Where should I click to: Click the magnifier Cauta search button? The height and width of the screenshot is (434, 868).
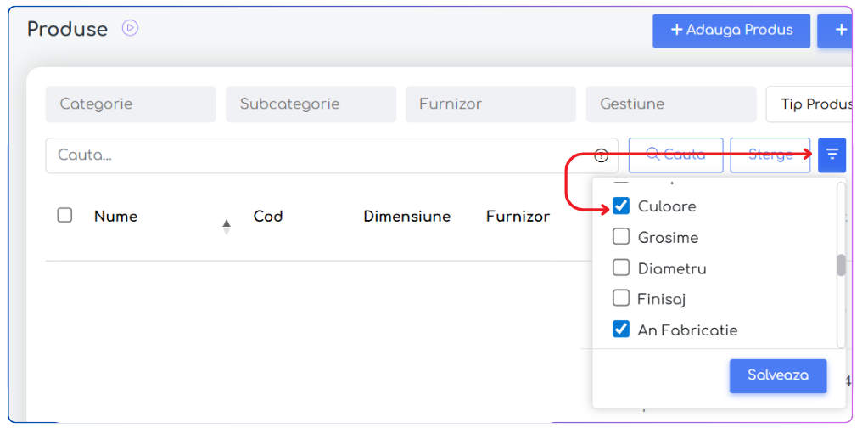coord(675,155)
